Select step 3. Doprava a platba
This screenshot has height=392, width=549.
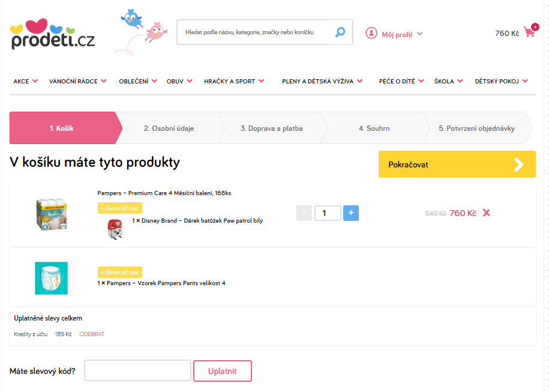point(271,128)
